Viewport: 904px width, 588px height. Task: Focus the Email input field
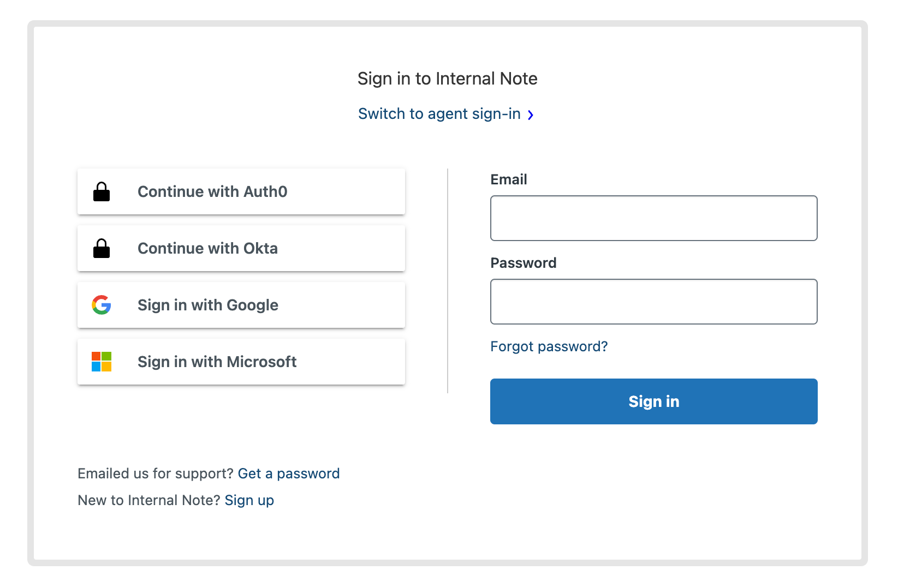[653, 218]
